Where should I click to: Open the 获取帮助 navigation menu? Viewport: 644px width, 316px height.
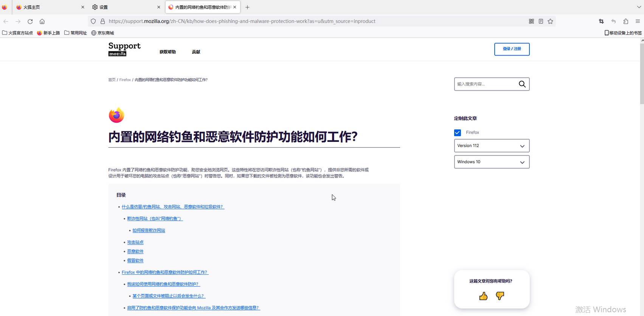click(168, 52)
